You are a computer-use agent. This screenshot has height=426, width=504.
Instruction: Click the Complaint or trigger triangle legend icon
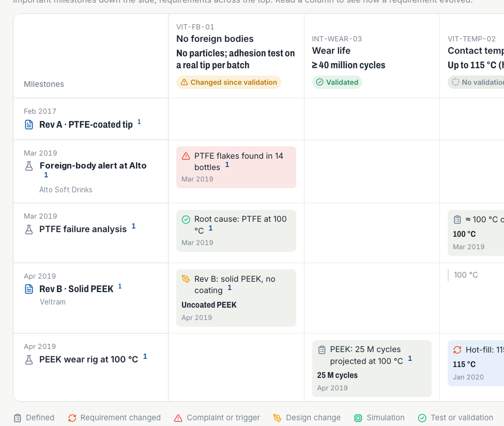click(178, 418)
